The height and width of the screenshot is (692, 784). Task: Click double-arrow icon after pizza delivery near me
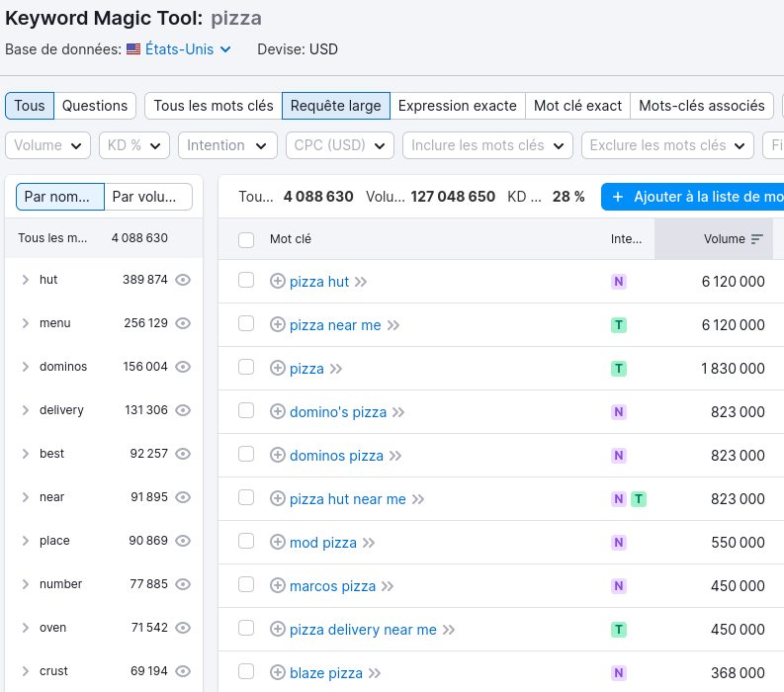click(x=449, y=630)
